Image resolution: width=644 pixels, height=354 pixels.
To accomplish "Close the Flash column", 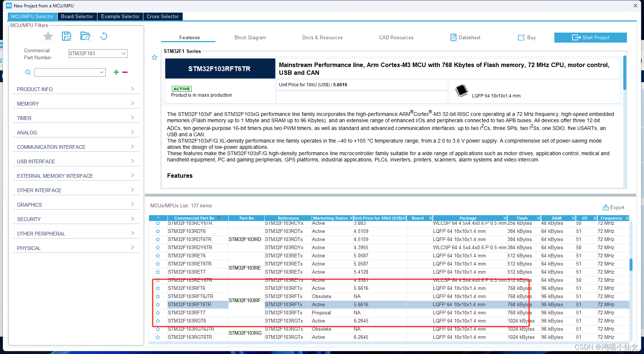I will (x=538, y=218).
